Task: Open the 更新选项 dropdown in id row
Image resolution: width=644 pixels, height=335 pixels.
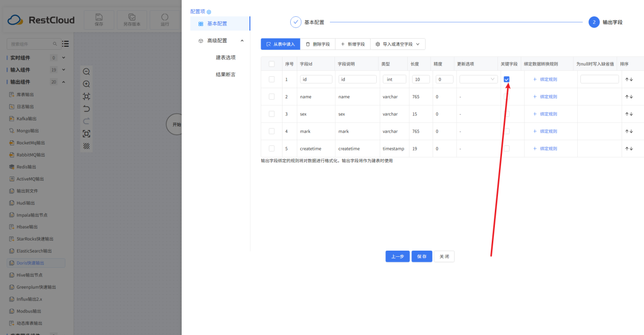Action: (479, 79)
